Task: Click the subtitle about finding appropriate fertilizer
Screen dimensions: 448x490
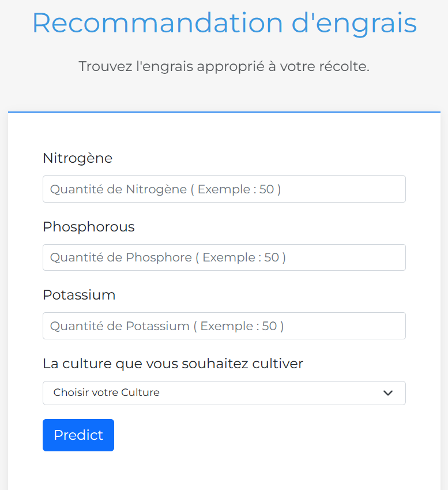Action: (x=224, y=66)
